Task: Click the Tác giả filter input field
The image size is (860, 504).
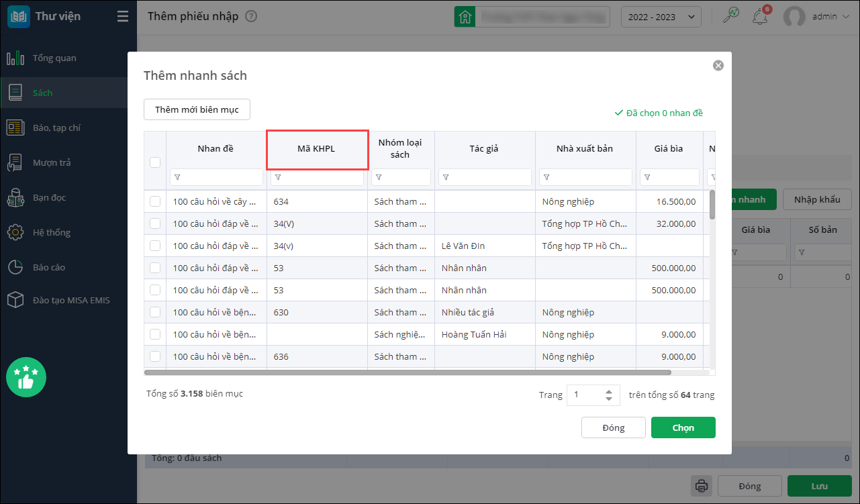Action: click(485, 177)
